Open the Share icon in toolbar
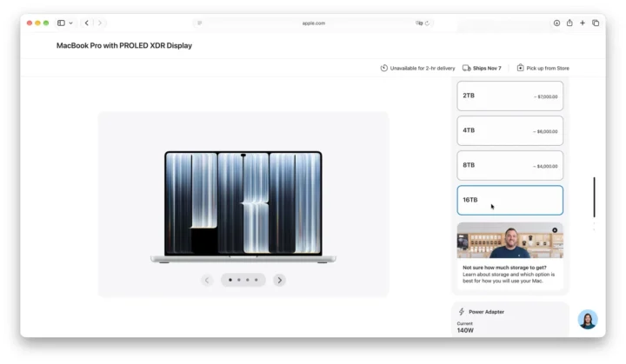 point(569,23)
